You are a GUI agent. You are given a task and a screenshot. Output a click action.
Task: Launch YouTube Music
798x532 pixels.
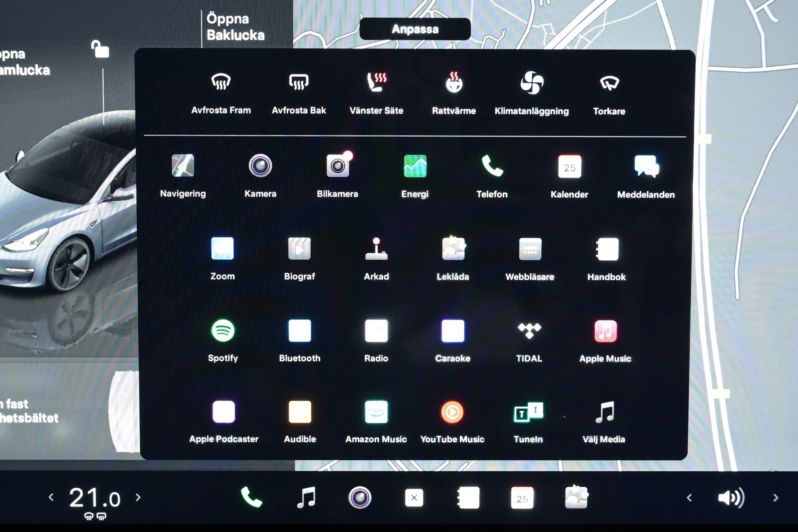[x=452, y=422]
